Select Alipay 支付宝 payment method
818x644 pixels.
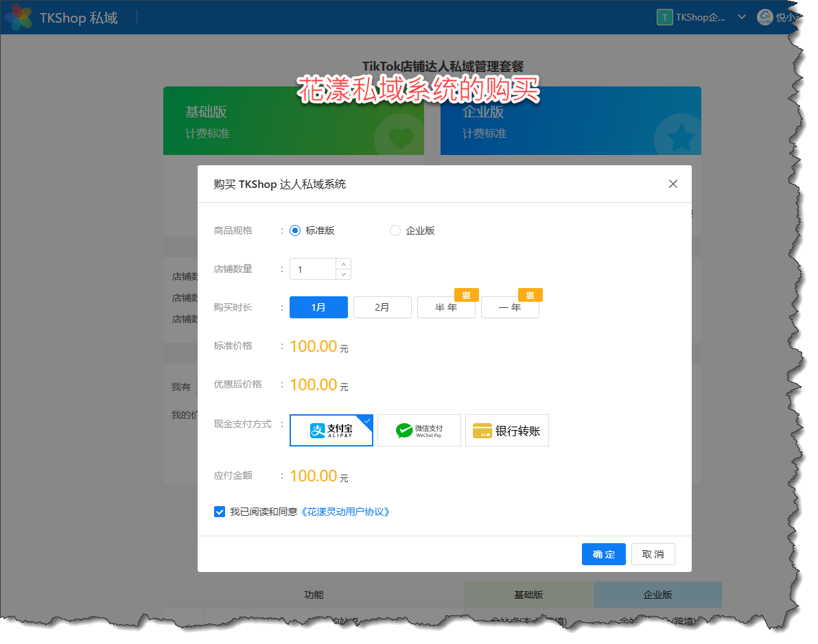coord(331,430)
